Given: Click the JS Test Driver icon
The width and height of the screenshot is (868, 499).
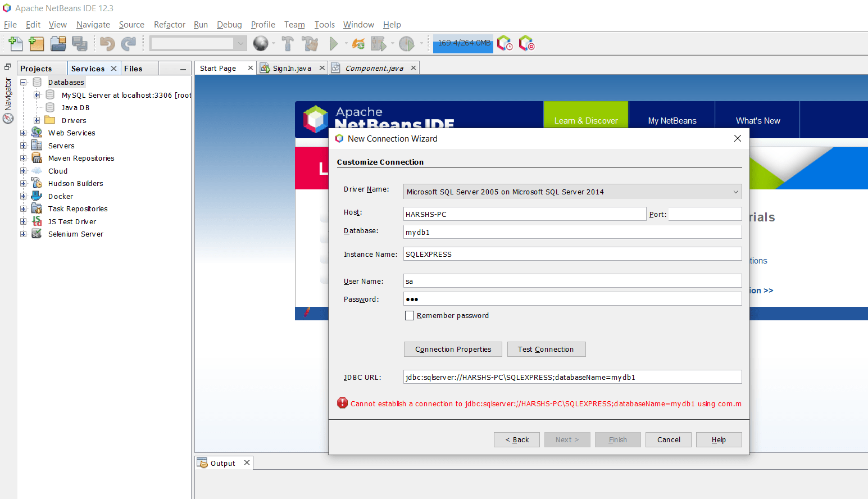Looking at the screenshot, I should tap(37, 221).
